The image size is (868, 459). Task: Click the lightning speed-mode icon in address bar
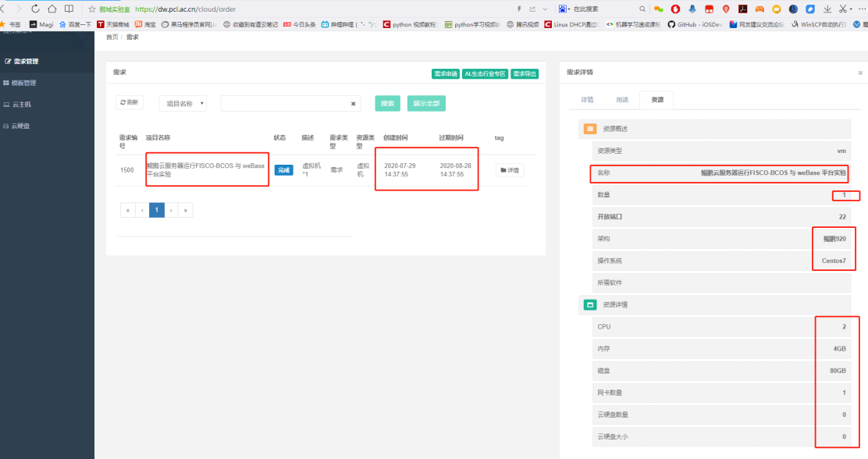pos(519,9)
